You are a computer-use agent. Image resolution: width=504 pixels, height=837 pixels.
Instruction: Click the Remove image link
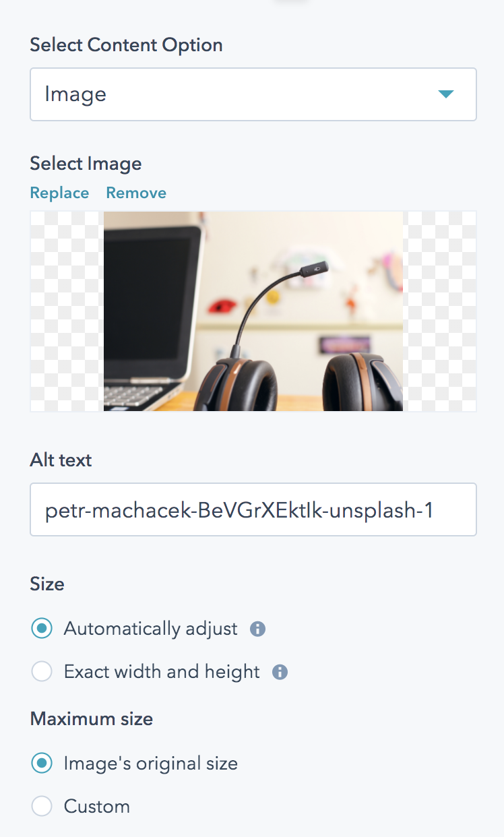point(136,193)
